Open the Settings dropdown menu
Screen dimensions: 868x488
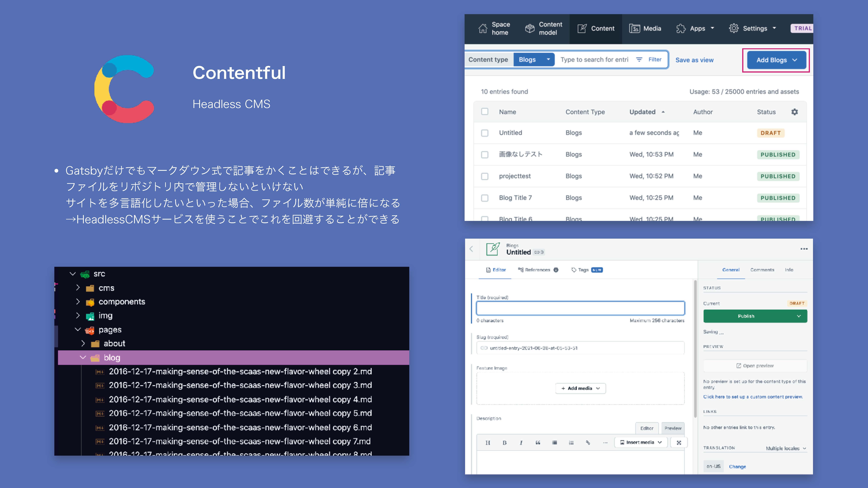[x=774, y=28]
